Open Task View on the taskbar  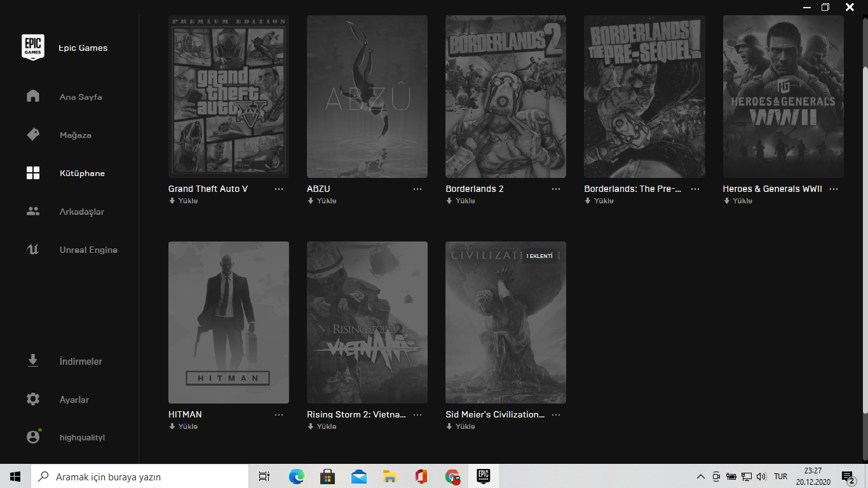(264, 477)
